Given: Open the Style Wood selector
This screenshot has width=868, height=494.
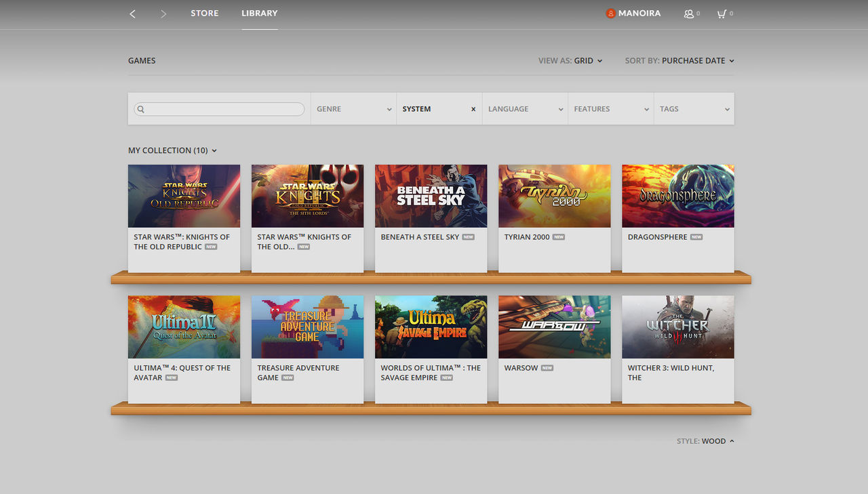Looking at the screenshot, I should 705,441.
